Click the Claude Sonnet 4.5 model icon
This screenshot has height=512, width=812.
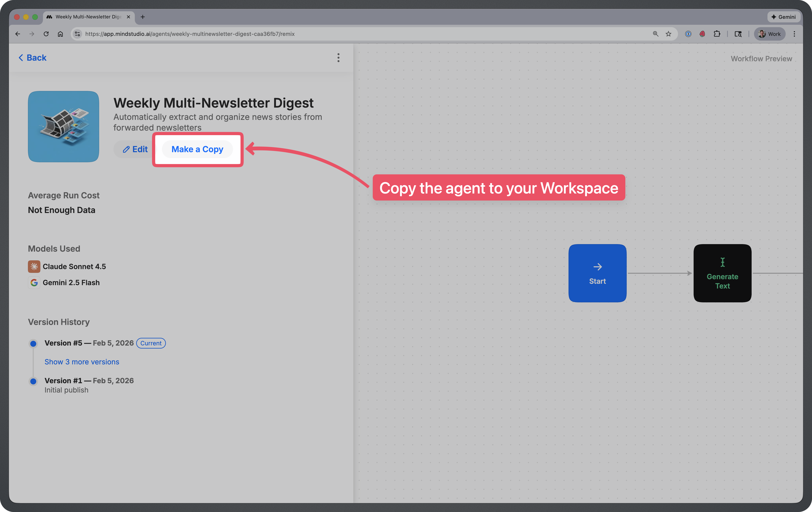[x=34, y=267]
